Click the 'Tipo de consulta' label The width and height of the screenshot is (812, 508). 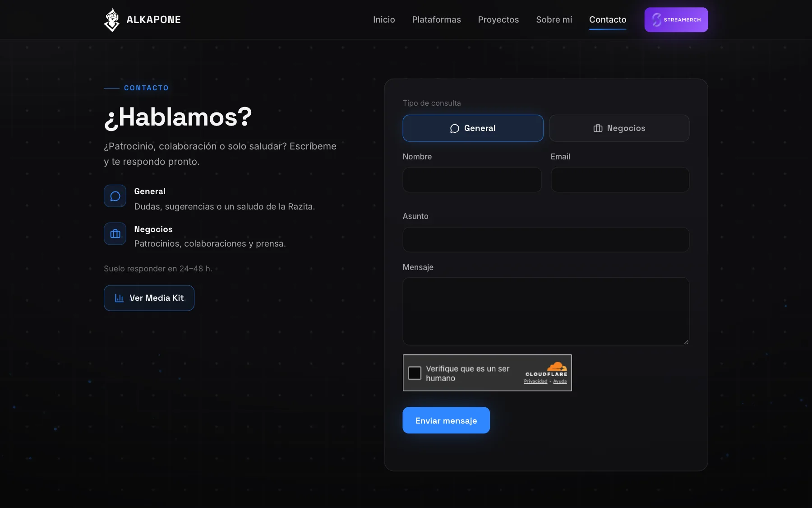point(432,103)
